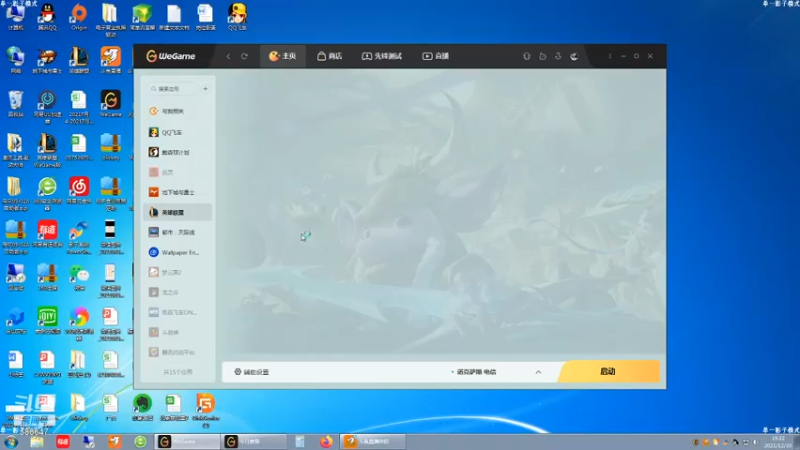Image resolution: width=800 pixels, height=450 pixels.
Task: Open the NetEase Cloud Music desktop icon
Action: (79, 190)
